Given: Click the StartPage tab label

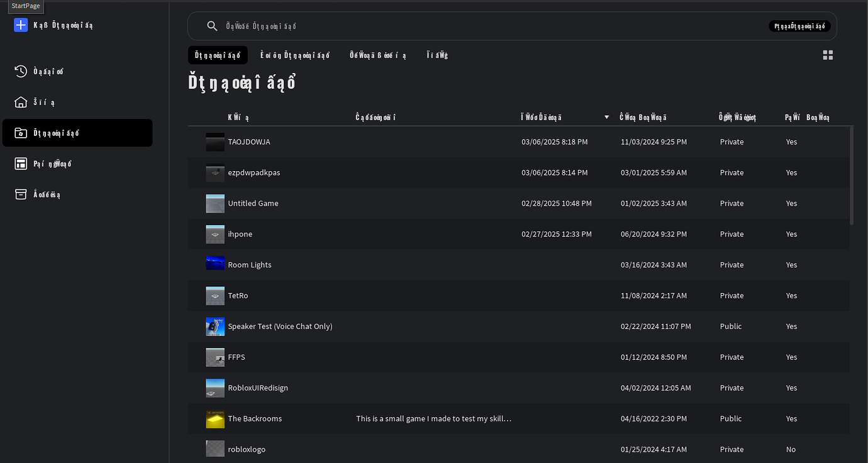Looking at the screenshot, I should (26, 6).
